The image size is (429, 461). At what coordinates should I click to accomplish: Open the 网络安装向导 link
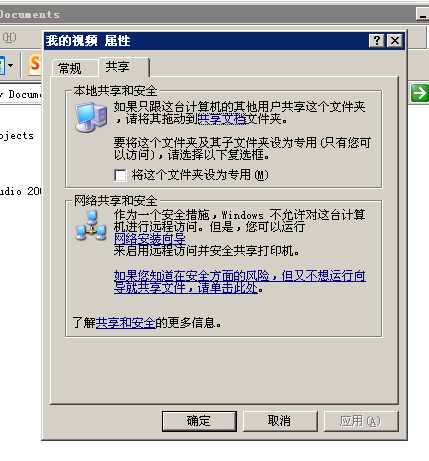[150, 239]
